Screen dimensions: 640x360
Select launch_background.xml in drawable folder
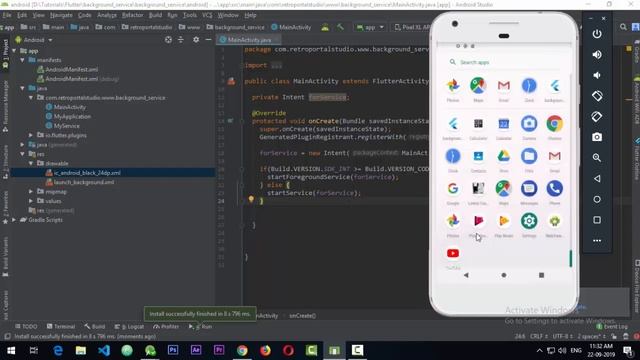tap(80, 182)
